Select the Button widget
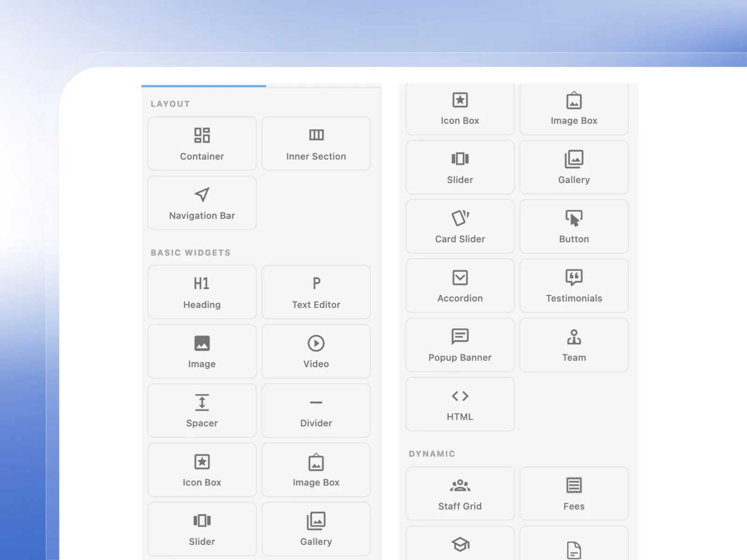This screenshot has width=747, height=560. pyautogui.click(x=574, y=226)
